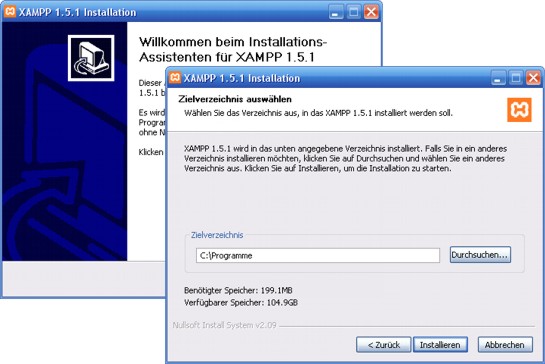Close the front installation window
545x364 pixels.
click(x=533, y=78)
